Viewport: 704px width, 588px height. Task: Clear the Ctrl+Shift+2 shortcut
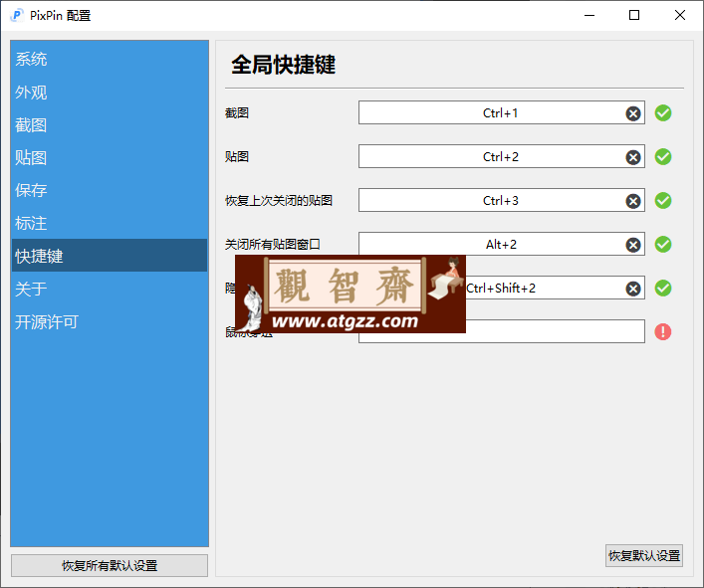pyautogui.click(x=633, y=289)
